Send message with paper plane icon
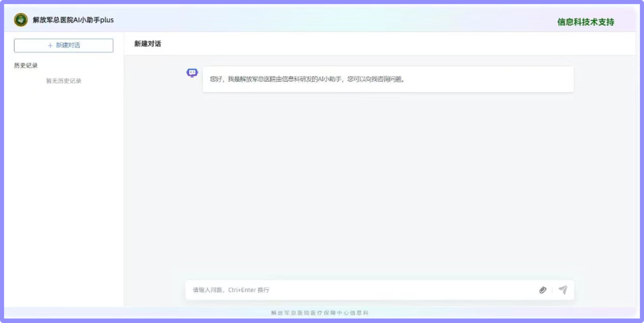This screenshot has width=644, height=323. click(x=562, y=290)
